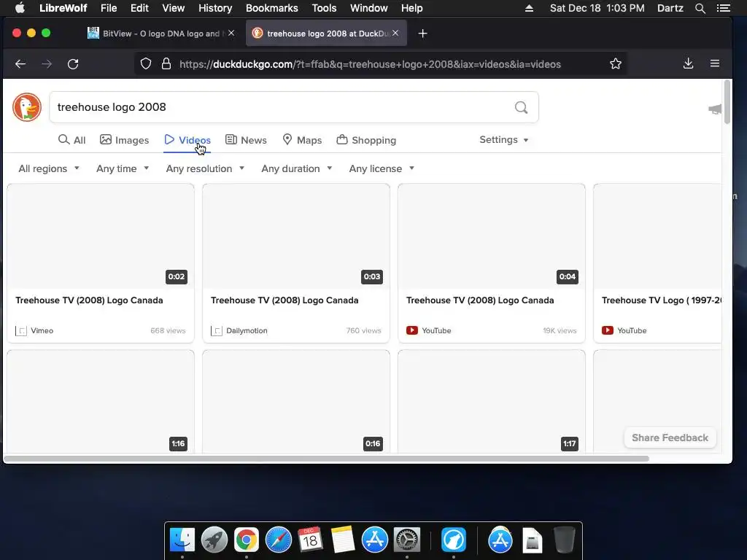Open tracking protection shield icon
The height and width of the screenshot is (560, 747).
[x=146, y=64]
